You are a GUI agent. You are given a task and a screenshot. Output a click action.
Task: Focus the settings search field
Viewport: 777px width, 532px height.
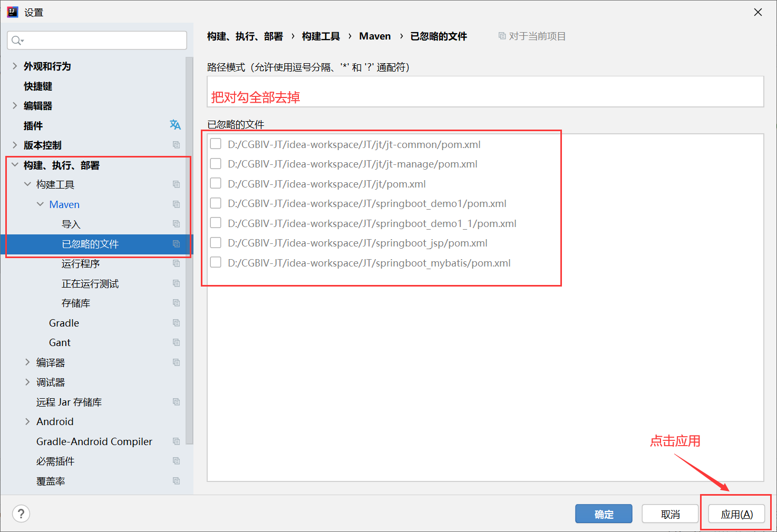click(97, 41)
